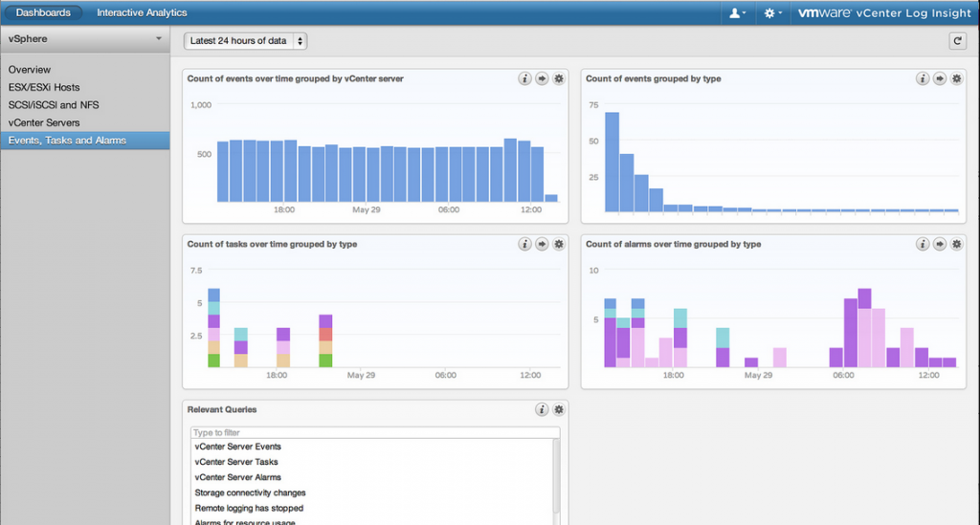Click the vmware vCenter Log Insight logo

point(884,12)
